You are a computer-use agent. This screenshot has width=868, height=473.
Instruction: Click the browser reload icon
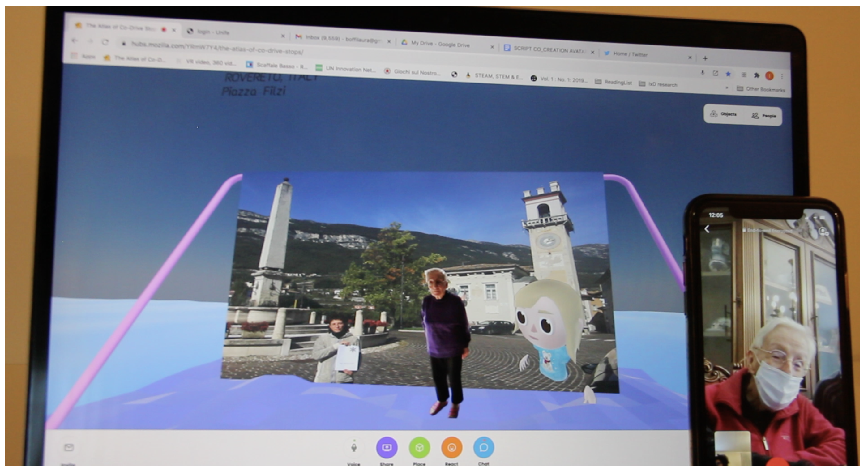[105, 42]
